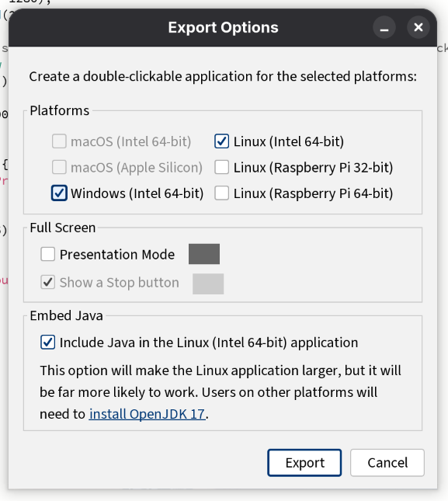The height and width of the screenshot is (501, 448).
Task: Click the 'Create a double-clickable application' instruction text
Action: (223, 77)
